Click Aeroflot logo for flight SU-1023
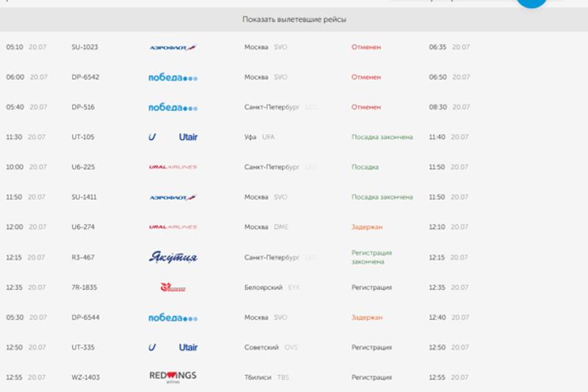The height and width of the screenshot is (392, 588). (173, 47)
